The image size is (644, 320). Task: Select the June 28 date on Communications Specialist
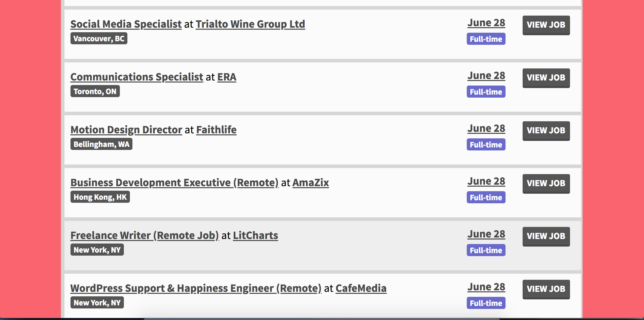pos(486,75)
